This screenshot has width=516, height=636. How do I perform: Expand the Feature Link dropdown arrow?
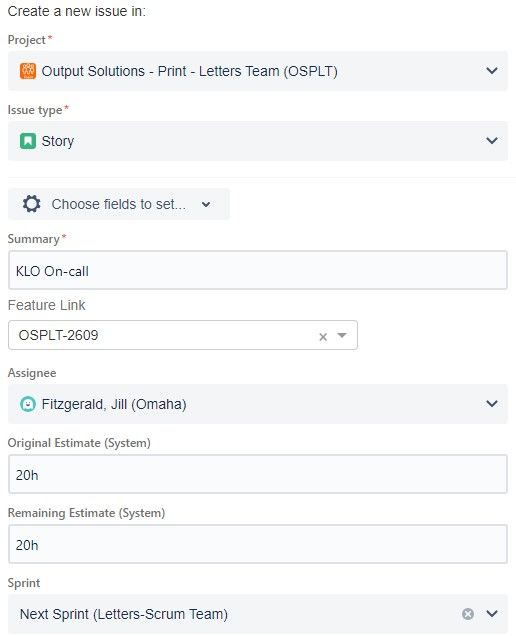pyautogui.click(x=342, y=335)
